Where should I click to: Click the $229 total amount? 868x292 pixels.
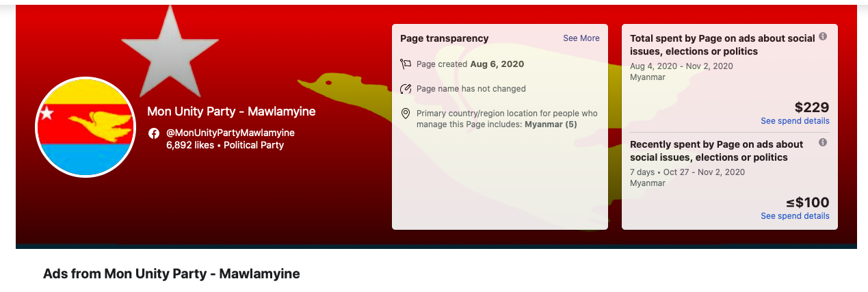pyautogui.click(x=812, y=107)
